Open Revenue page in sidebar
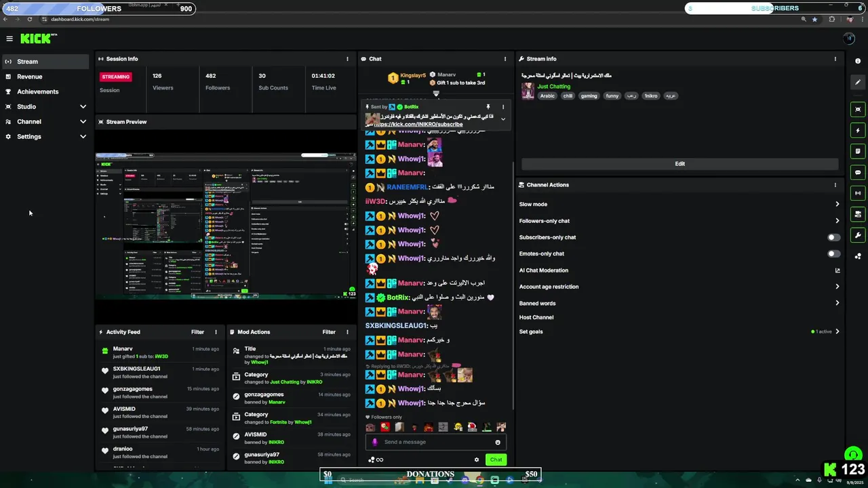 (45, 77)
